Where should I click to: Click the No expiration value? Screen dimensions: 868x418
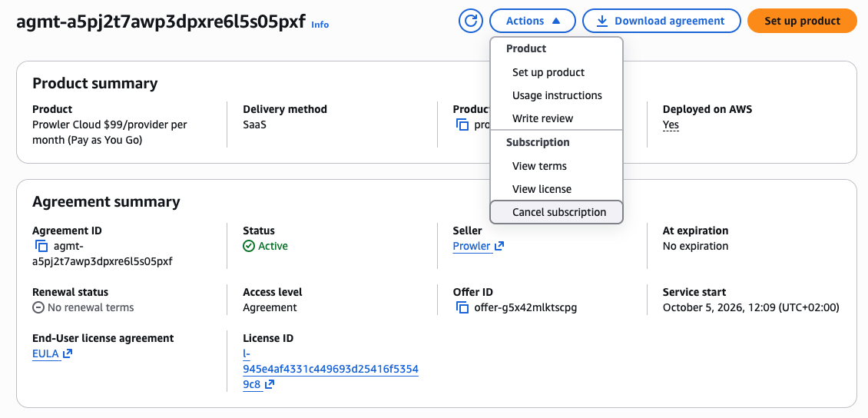(x=695, y=246)
